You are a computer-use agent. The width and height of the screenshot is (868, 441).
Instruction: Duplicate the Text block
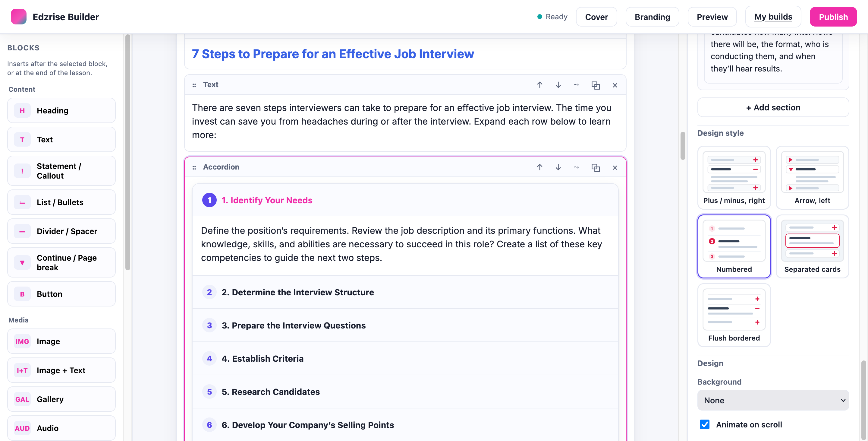point(596,85)
